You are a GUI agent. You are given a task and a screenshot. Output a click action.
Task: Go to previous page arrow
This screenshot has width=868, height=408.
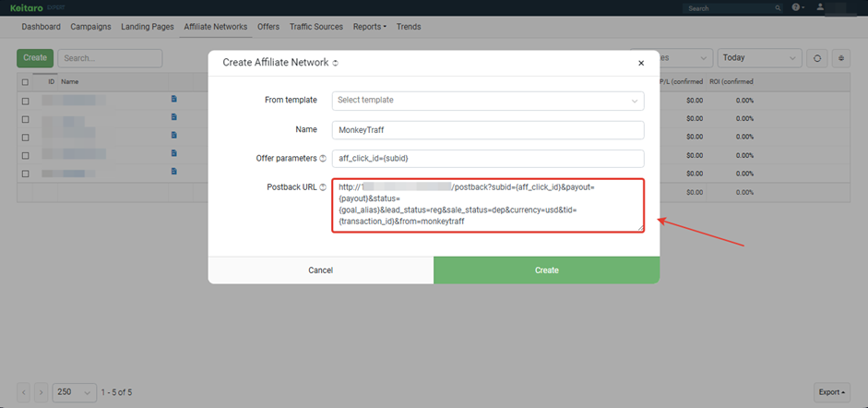(24, 392)
